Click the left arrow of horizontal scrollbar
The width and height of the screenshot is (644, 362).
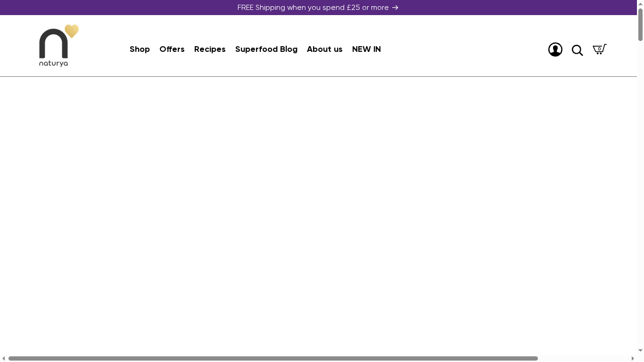(3, 358)
